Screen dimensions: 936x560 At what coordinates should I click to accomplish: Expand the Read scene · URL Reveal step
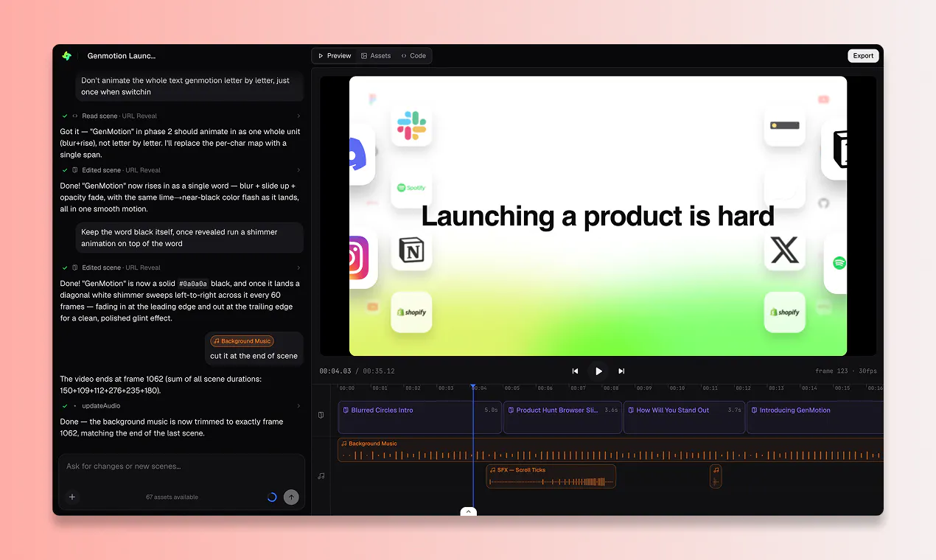click(x=182, y=116)
